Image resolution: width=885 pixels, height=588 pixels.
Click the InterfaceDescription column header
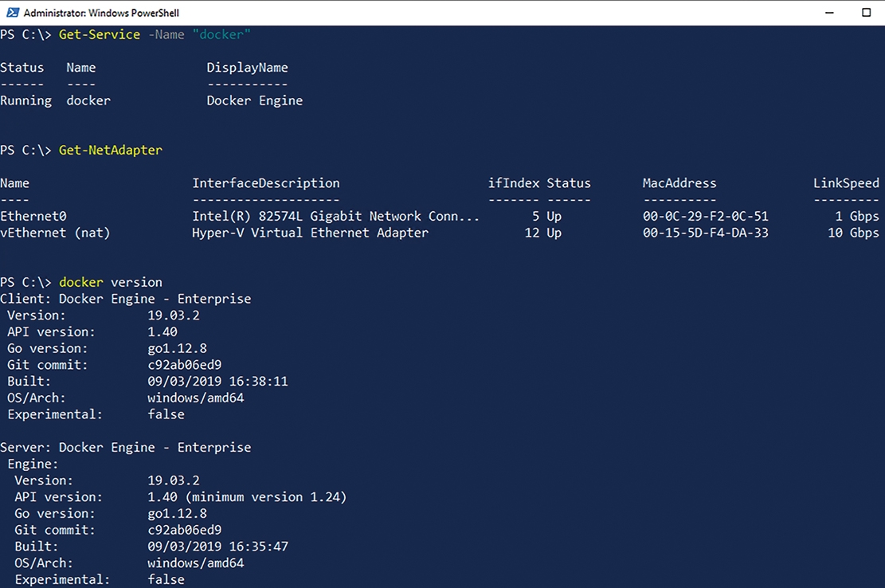[266, 183]
